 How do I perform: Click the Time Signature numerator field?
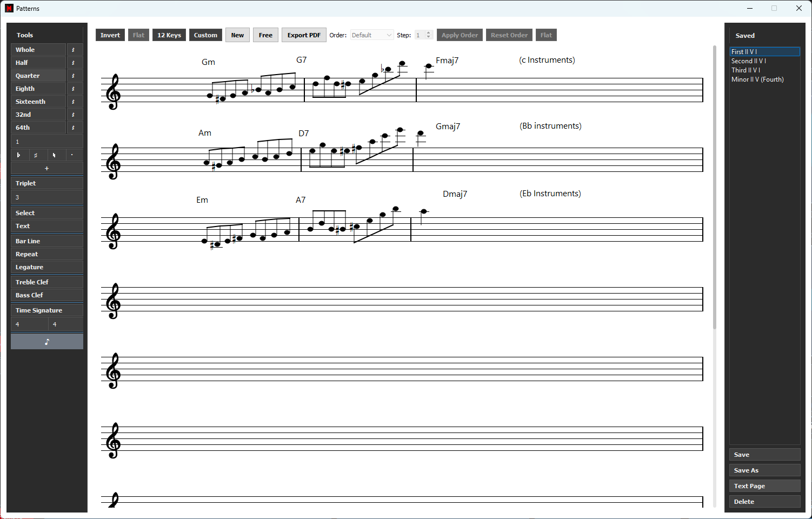click(x=29, y=324)
